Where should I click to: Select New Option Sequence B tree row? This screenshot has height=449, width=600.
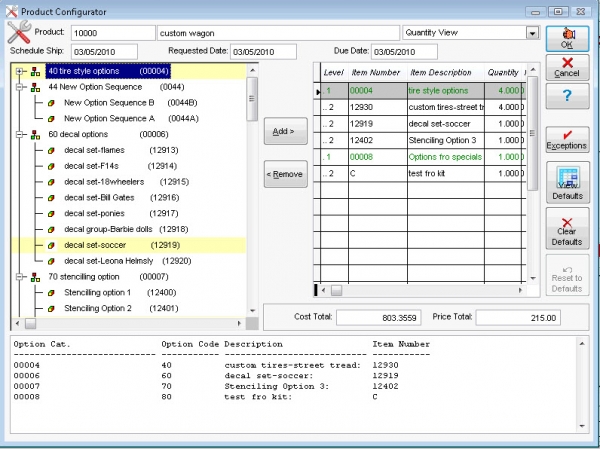(x=131, y=103)
